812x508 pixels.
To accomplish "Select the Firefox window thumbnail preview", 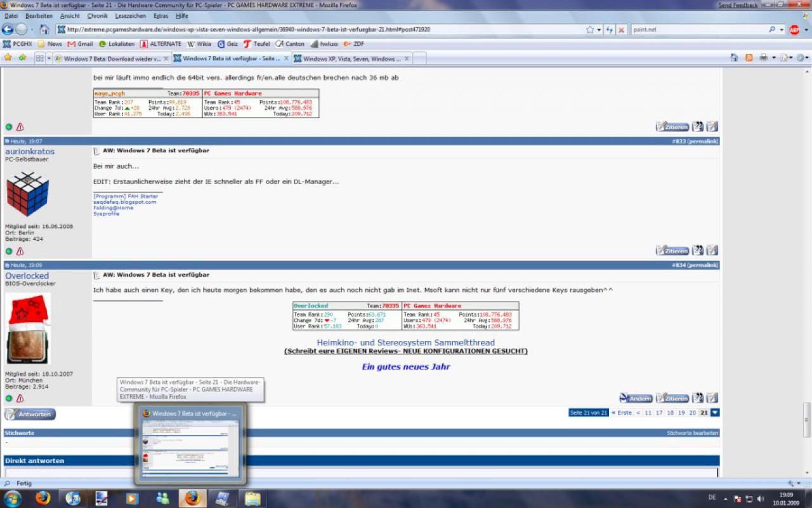I will [x=190, y=443].
